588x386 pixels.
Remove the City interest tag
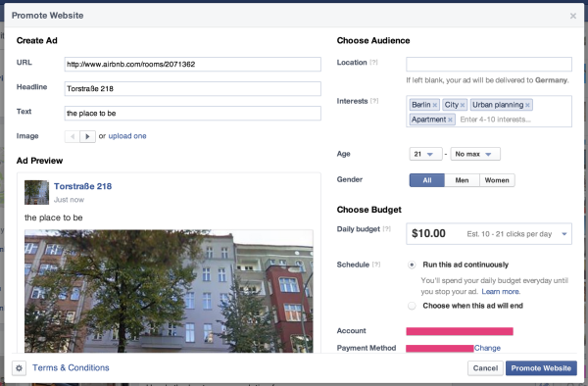click(x=463, y=105)
